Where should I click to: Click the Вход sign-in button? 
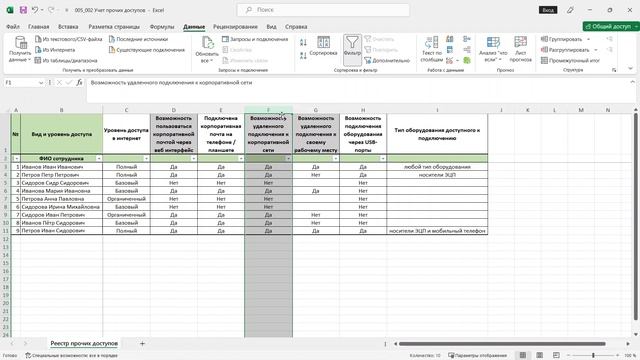pos(548,10)
